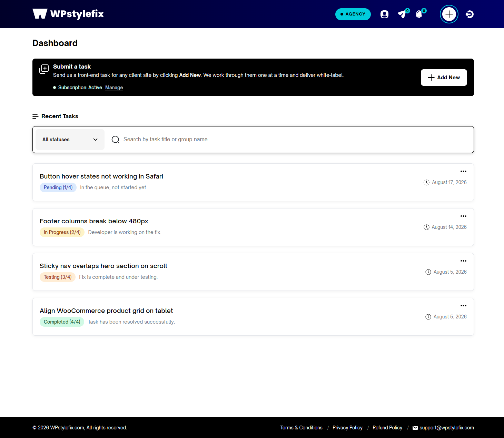The width and height of the screenshot is (504, 438).
Task: Open the paper plane messages icon
Action: coord(402,14)
